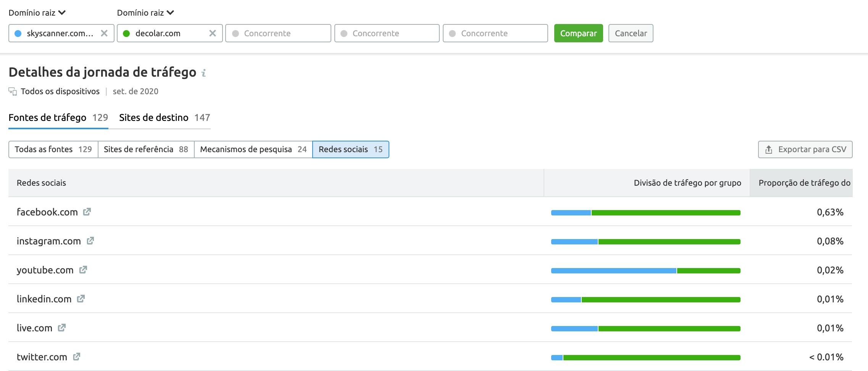This screenshot has height=371, width=868.
Task: Select Mecanismos de pesquisa filter
Action: click(253, 149)
